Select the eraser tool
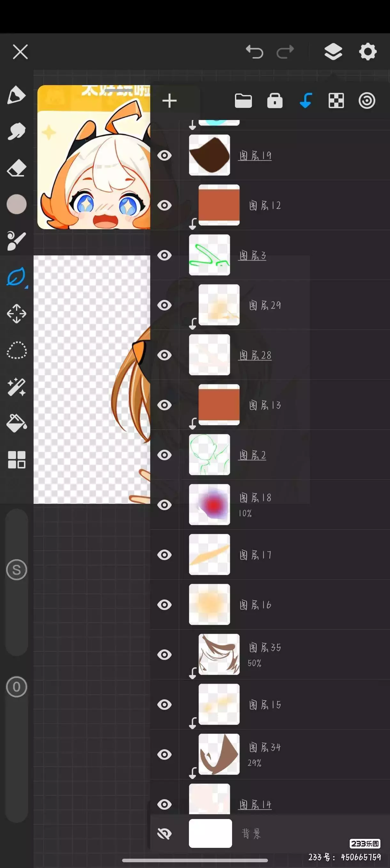The height and width of the screenshot is (868, 390). click(x=17, y=168)
